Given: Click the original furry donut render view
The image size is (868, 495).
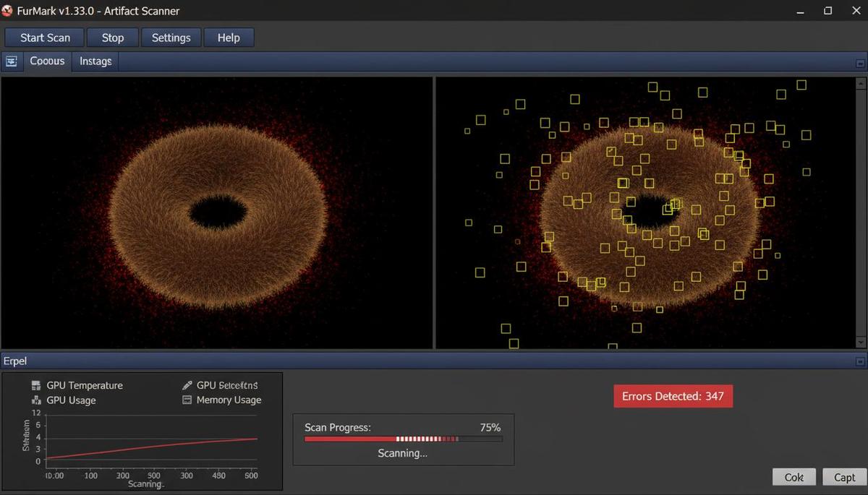Looking at the screenshot, I should tap(217, 213).
